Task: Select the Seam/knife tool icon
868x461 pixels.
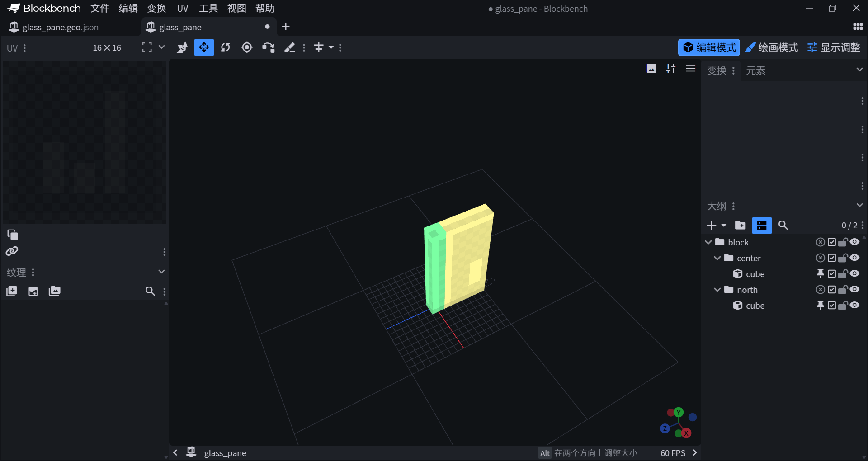Action: coord(290,47)
